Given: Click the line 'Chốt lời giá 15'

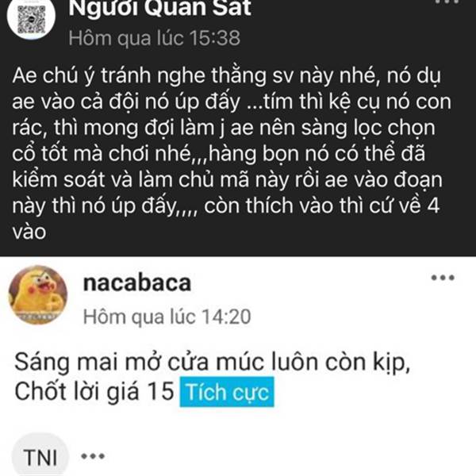Looking at the screenshot, I should (x=94, y=391).
